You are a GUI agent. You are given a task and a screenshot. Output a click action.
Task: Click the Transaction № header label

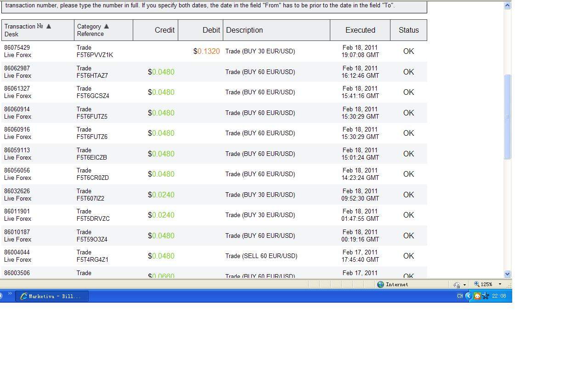(24, 26)
